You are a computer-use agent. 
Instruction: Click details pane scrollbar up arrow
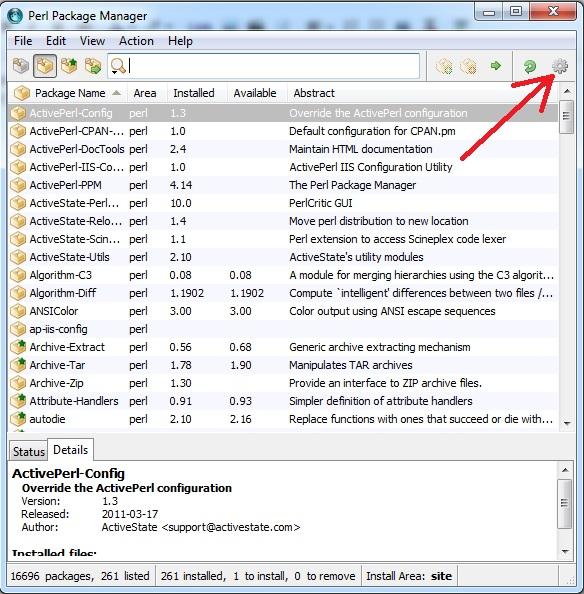(x=565, y=470)
